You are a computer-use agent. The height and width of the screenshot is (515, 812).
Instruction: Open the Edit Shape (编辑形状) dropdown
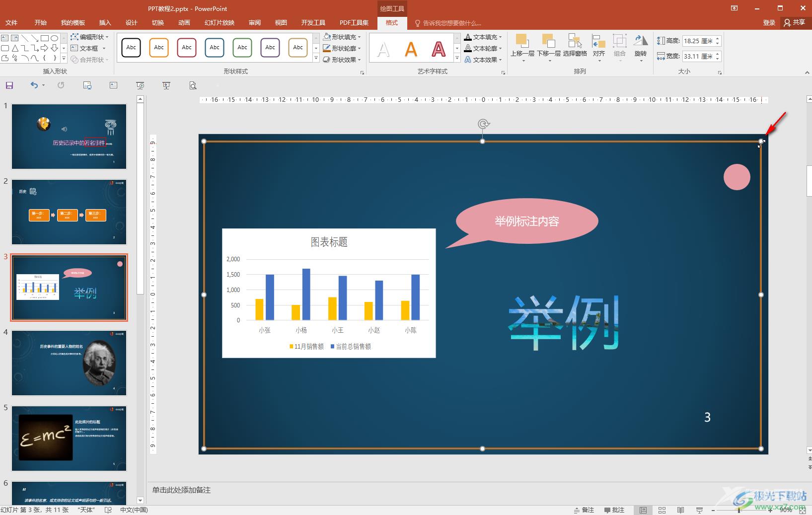pyautogui.click(x=89, y=37)
